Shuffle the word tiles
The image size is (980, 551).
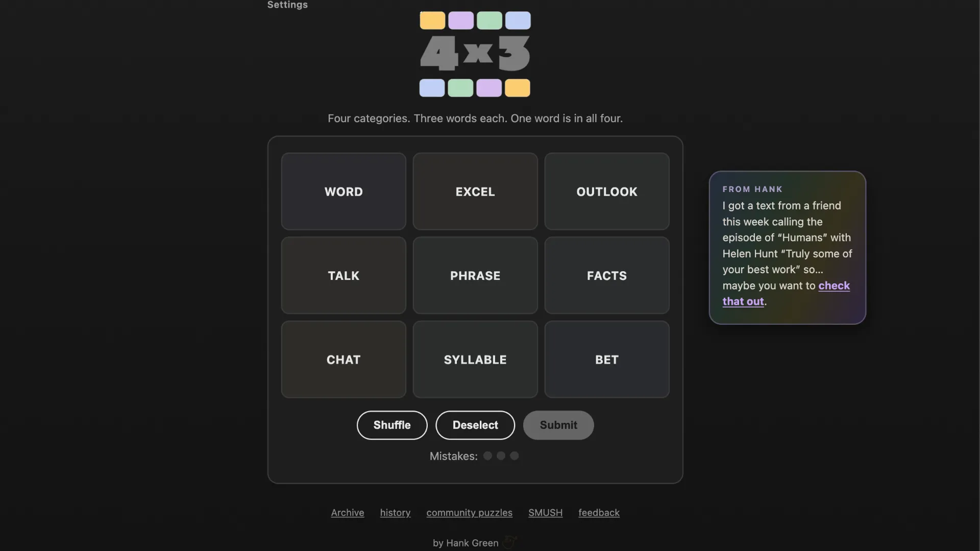392,425
